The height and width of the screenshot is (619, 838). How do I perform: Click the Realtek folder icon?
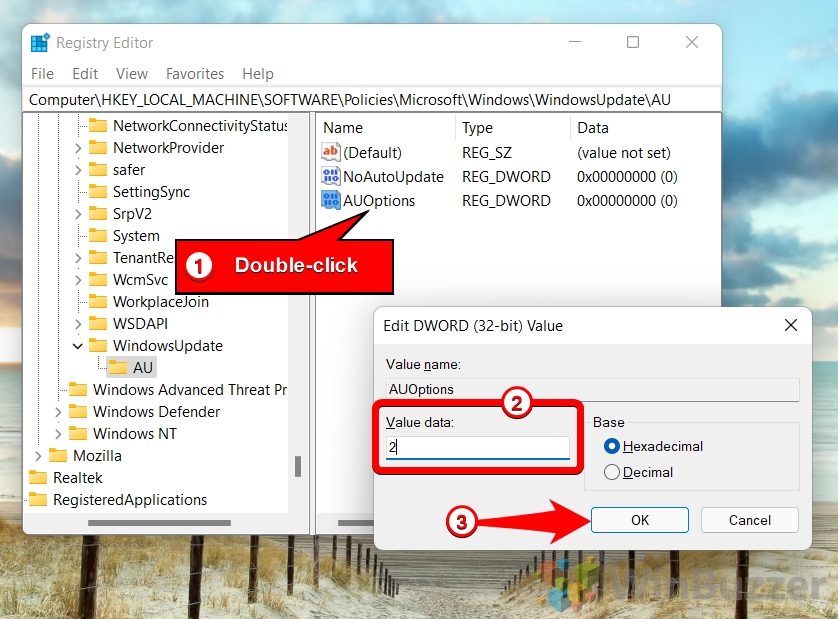(38, 477)
